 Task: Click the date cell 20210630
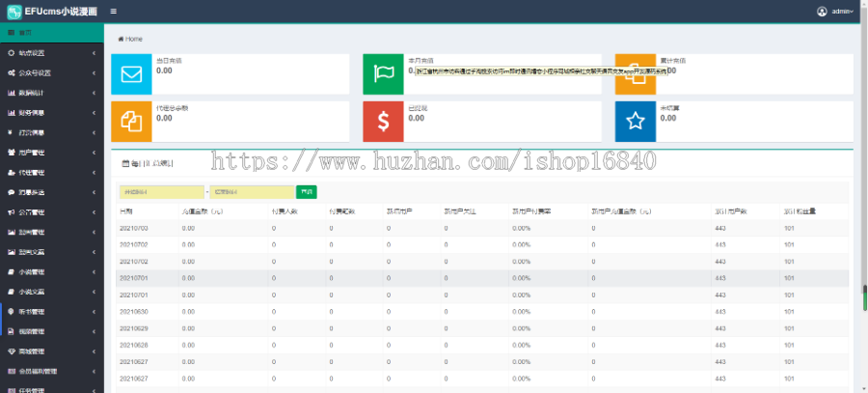point(133,312)
